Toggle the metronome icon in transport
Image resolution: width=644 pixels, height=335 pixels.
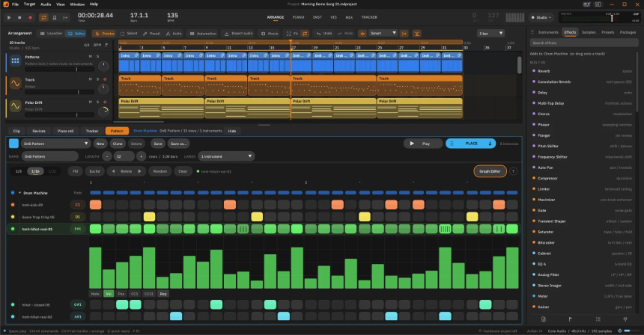54,18
